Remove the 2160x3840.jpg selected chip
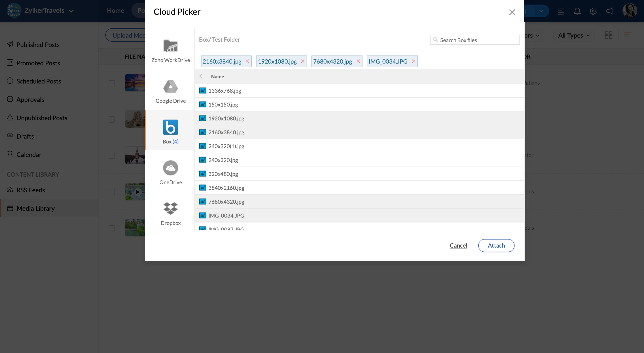Screen dimensions: 644x353 247,61
